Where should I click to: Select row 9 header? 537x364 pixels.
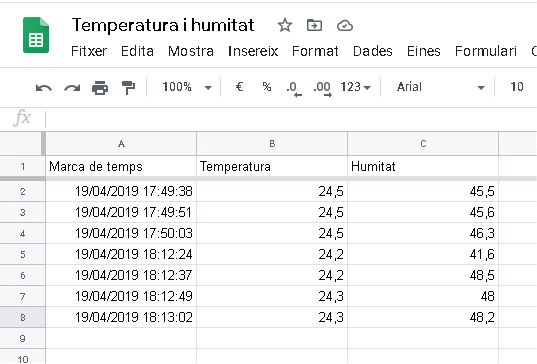point(23,339)
